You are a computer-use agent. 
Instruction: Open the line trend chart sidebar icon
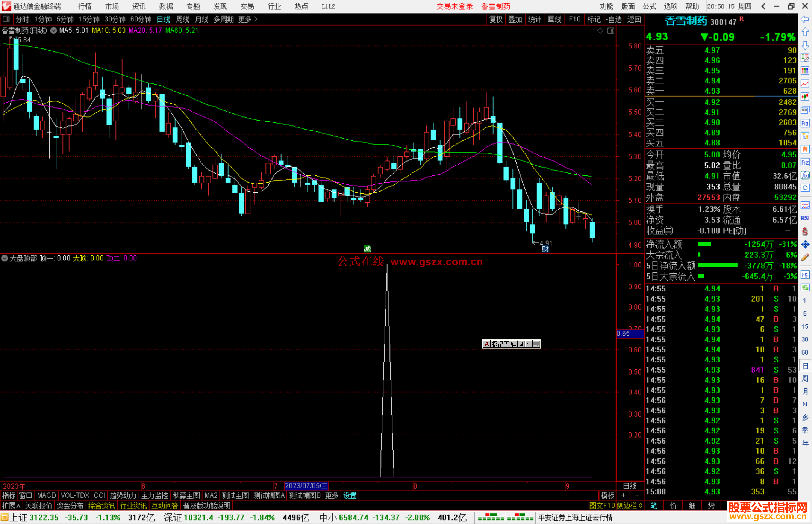click(805, 84)
